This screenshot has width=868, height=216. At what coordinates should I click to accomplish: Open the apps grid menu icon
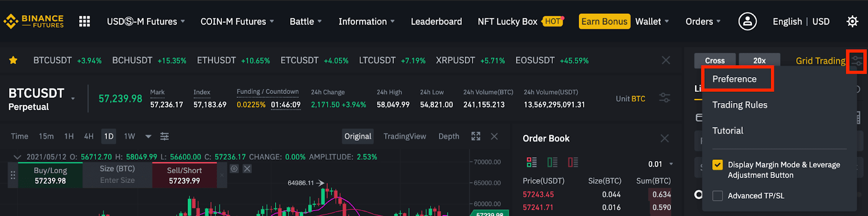click(x=85, y=22)
